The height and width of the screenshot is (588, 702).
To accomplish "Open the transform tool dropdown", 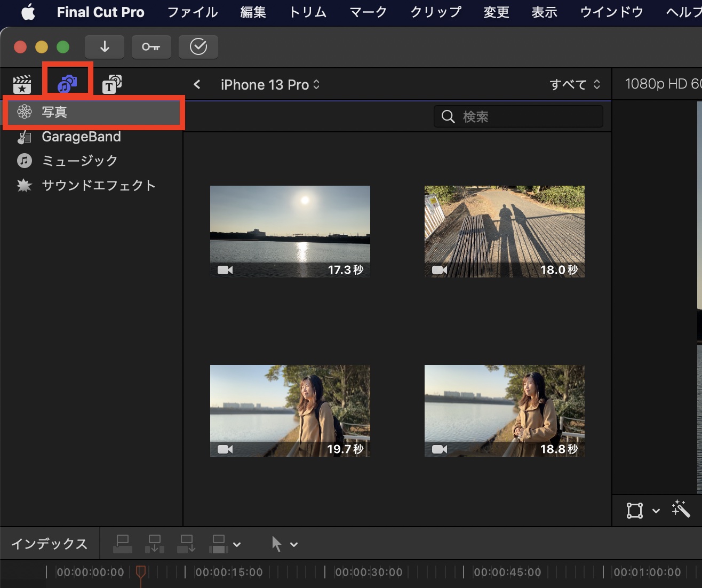I will (x=643, y=511).
